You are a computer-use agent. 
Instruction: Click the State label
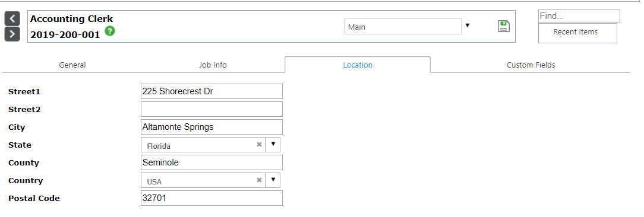(x=20, y=145)
